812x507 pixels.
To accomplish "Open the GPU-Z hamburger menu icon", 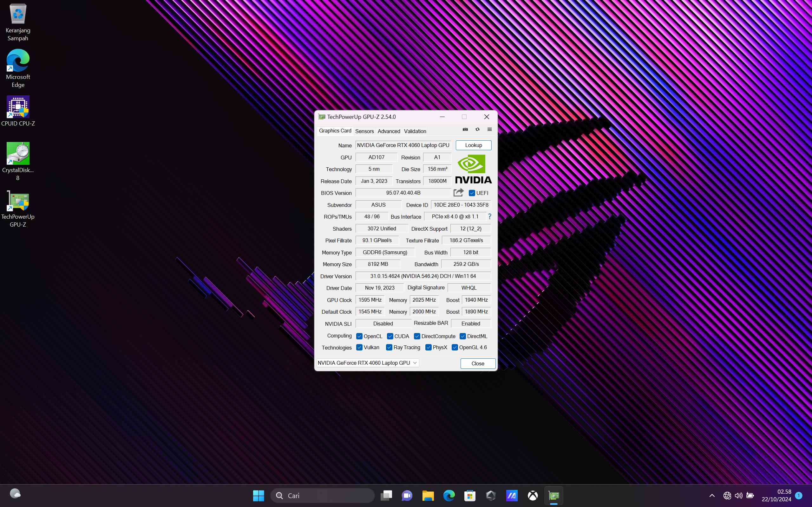I will (489, 129).
